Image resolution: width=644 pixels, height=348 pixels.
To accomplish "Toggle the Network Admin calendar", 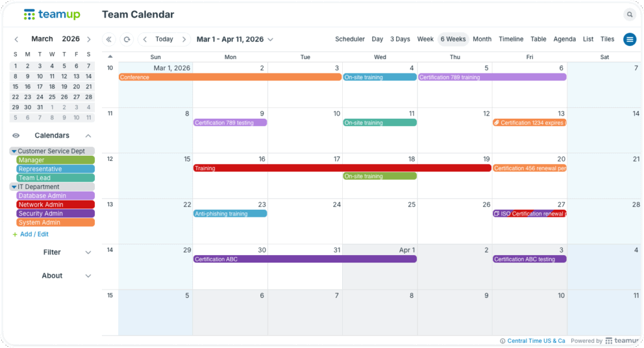I will [x=55, y=205].
